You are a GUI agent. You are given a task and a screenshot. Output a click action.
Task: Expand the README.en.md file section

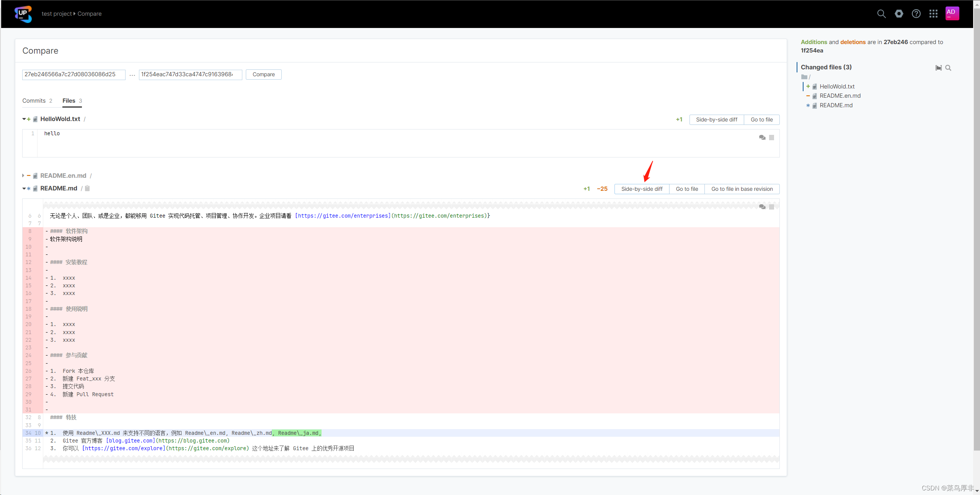click(x=23, y=175)
